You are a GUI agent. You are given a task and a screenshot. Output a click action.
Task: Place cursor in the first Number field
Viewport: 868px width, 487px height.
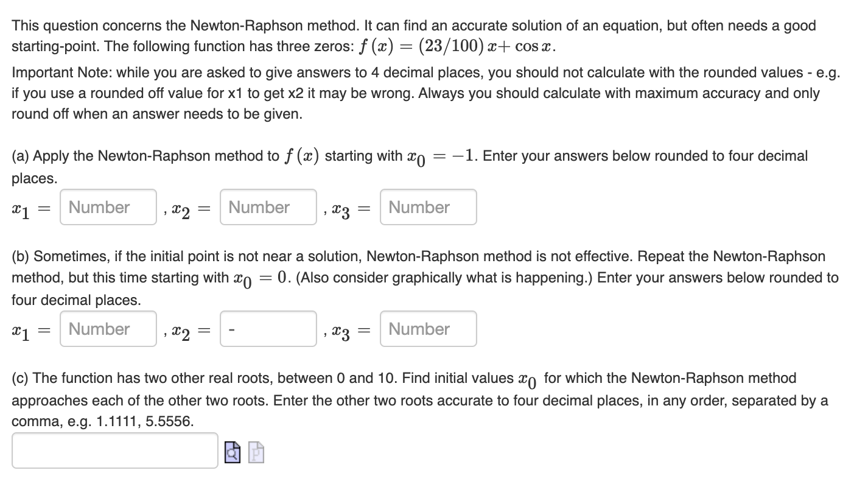coord(108,208)
